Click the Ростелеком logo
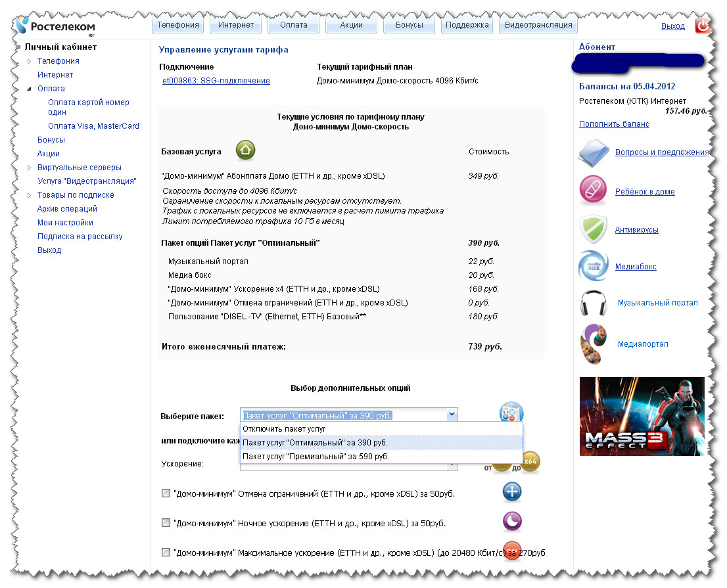The width and height of the screenshot is (727, 588). (55, 26)
